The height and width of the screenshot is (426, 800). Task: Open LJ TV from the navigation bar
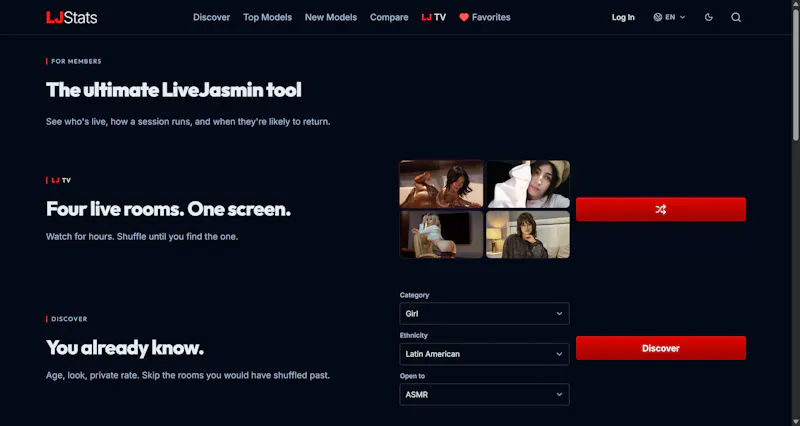[434, 17]
